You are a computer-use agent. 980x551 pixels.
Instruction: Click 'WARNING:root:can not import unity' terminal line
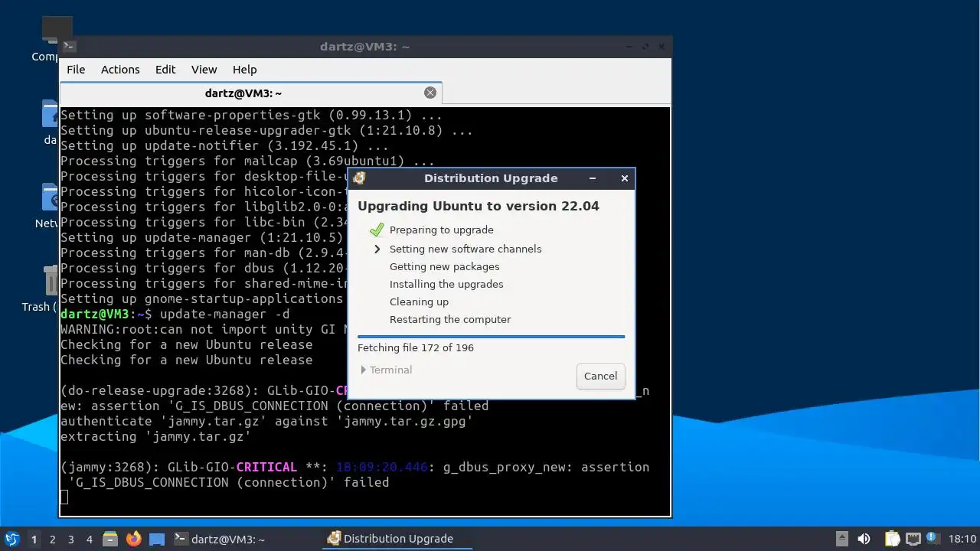click(204, 329)
